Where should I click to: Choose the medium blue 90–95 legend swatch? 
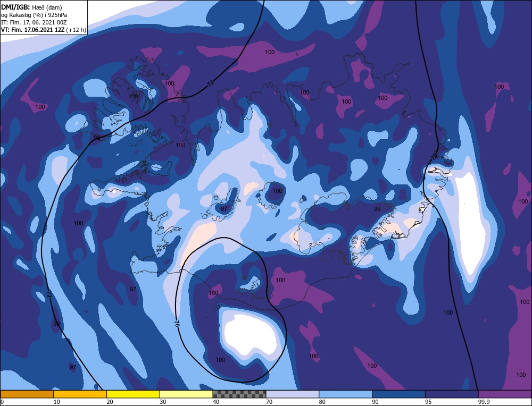398,394
